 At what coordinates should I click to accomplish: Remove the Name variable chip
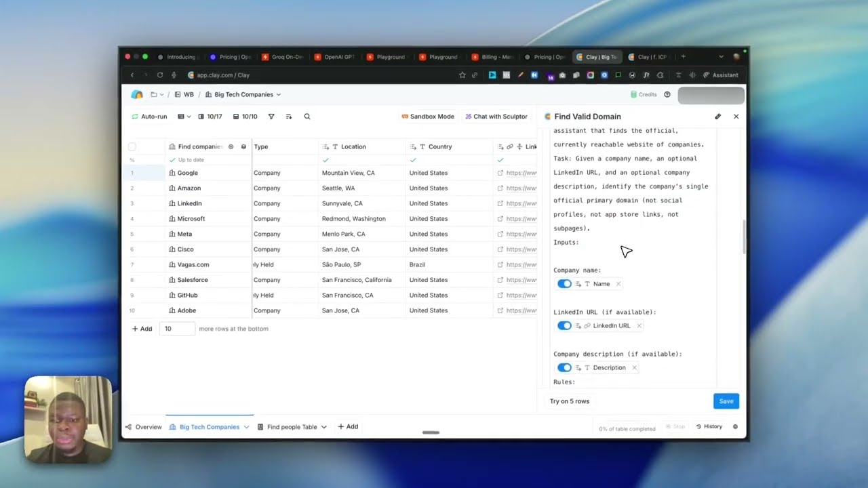point(618,284)
